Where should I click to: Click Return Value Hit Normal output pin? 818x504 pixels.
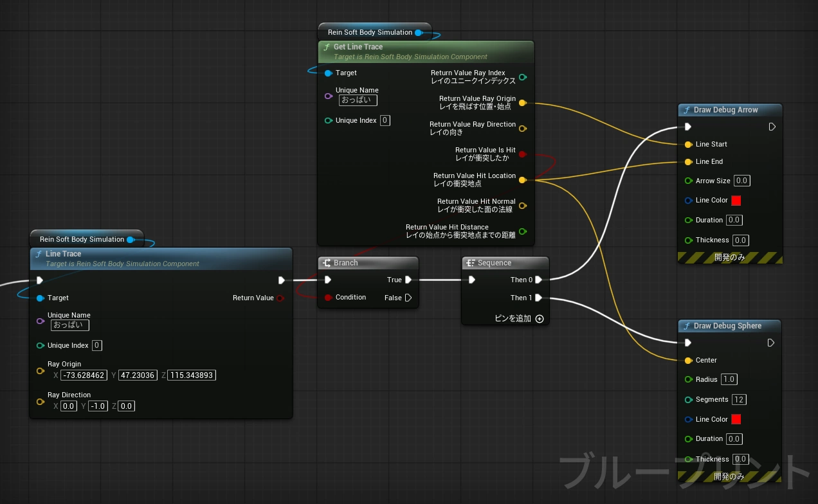[x=522, y=206]
